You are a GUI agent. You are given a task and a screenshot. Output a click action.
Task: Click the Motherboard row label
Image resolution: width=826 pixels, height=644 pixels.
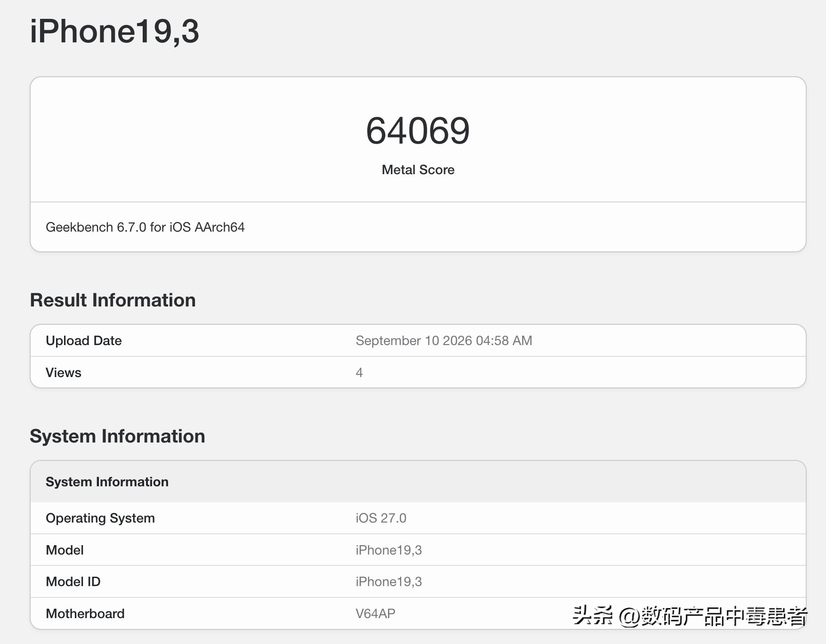coord(85,613)
